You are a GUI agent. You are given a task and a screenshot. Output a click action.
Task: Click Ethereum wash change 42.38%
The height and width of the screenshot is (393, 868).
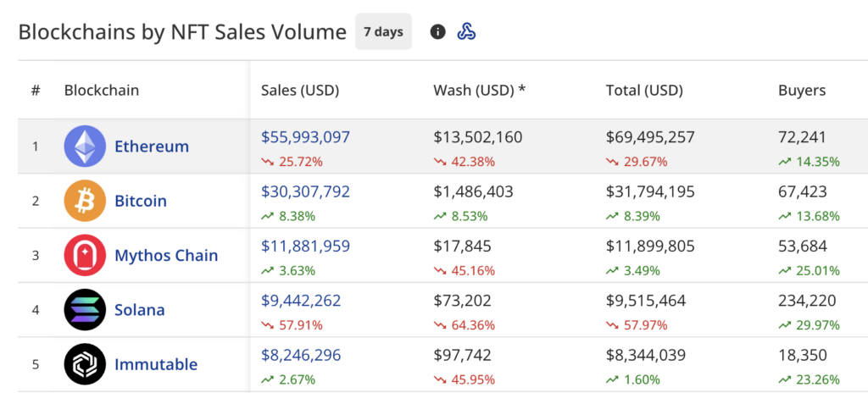(465, 162)
